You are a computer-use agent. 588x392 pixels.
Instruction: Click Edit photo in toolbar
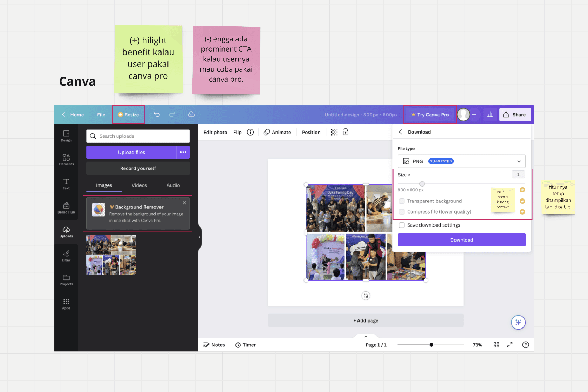215,132
